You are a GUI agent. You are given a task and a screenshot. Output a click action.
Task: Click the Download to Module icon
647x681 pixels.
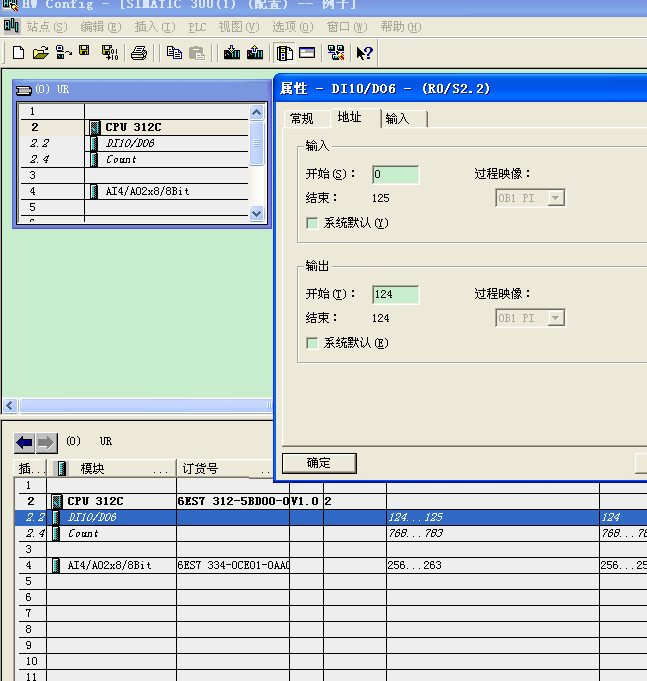coord(232,53)
